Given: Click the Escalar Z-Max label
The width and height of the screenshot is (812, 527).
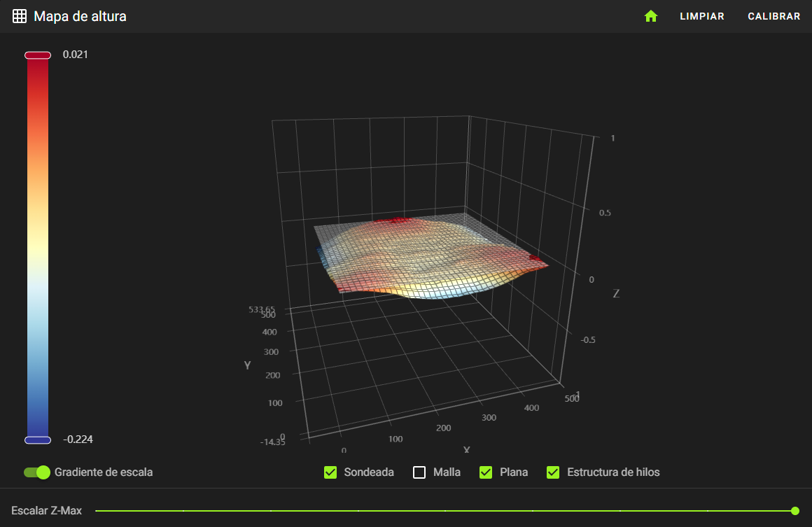Looking at the screenshot, I should (47, 510).
